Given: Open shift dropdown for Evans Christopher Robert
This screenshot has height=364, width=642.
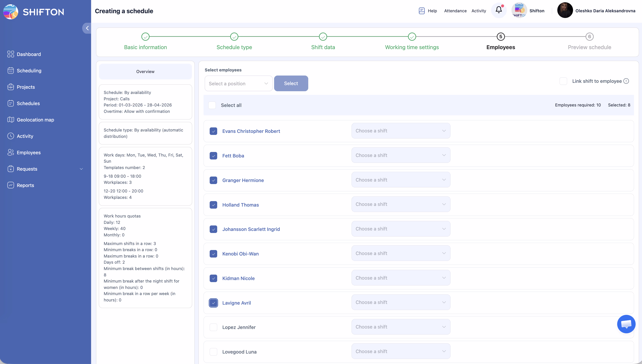Looking at the screenshot, I should pos(401,131).
